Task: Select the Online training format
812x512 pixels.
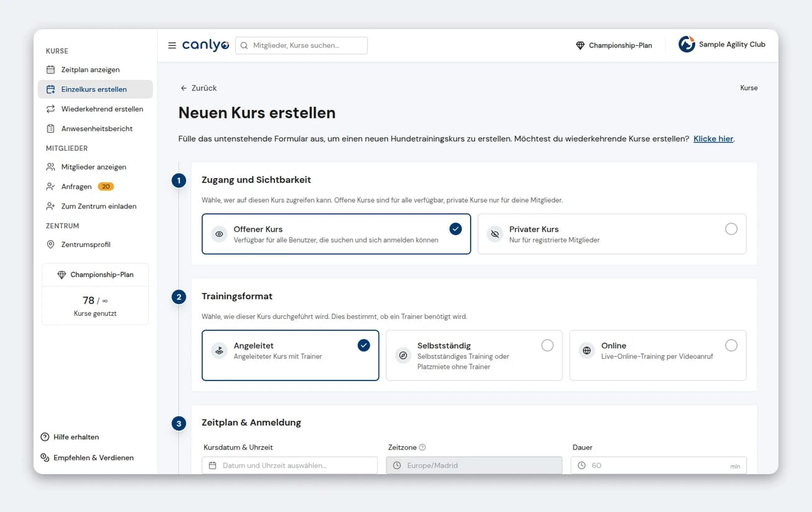Action: tap(658, 356)
